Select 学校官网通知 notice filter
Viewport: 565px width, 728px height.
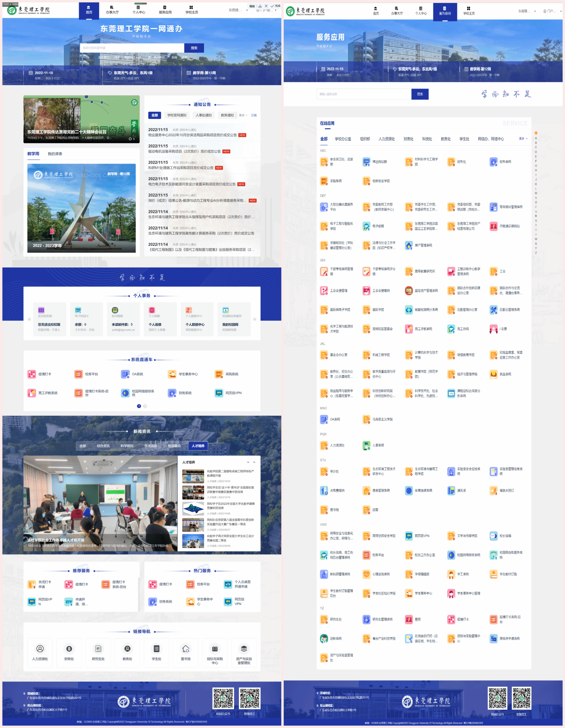pos(177,115)
